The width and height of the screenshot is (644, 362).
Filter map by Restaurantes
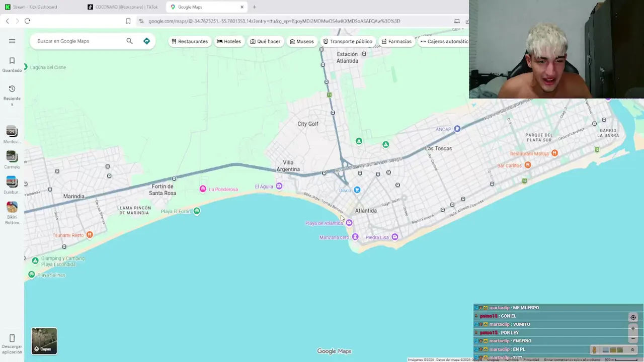click(x=189, y=41)
